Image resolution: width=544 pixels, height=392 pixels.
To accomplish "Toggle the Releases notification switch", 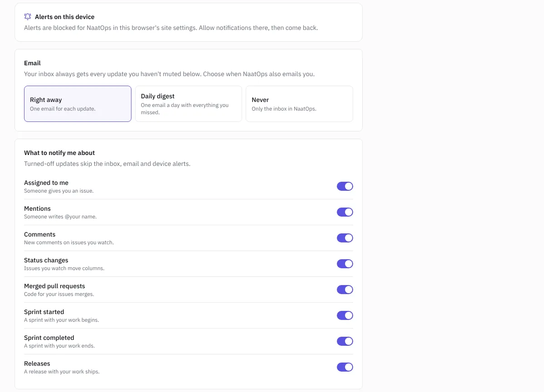I will (345, 367).
